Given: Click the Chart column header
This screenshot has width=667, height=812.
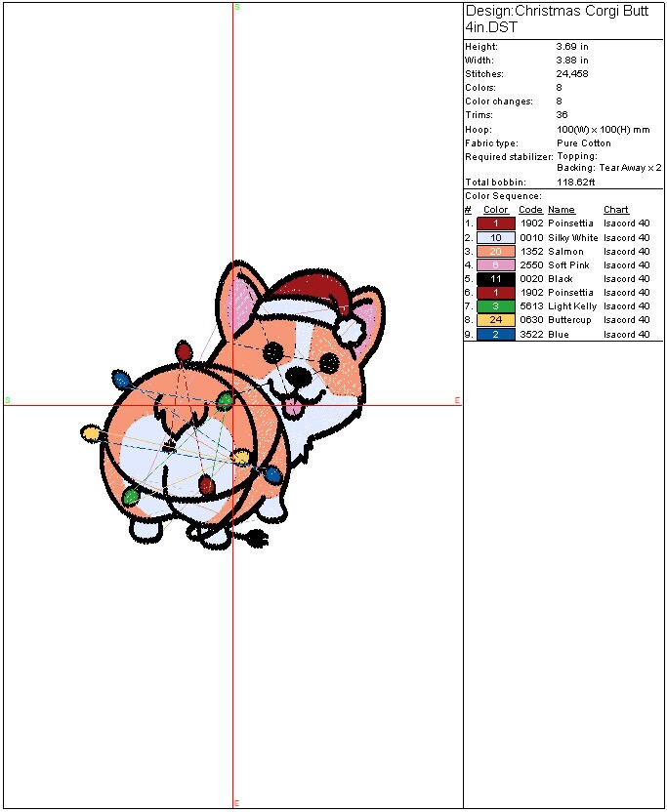Looking at the screenshot, I should 616,210.
